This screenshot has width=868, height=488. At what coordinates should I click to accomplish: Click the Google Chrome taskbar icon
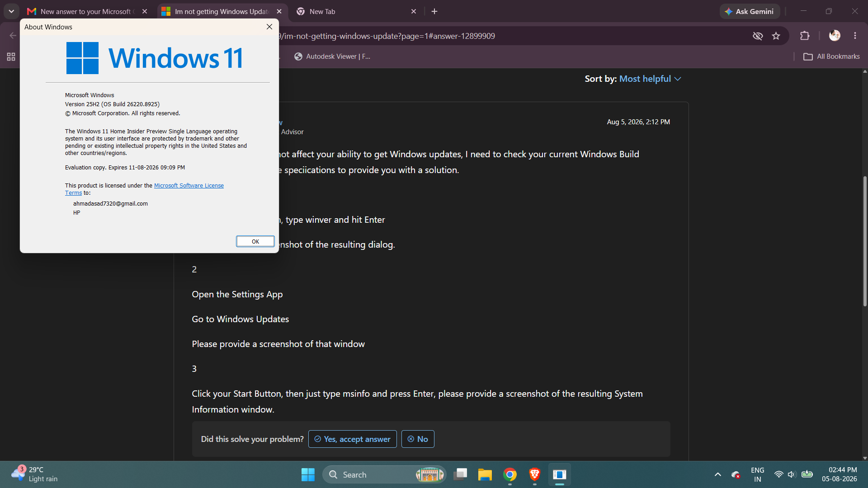point(510,474)
